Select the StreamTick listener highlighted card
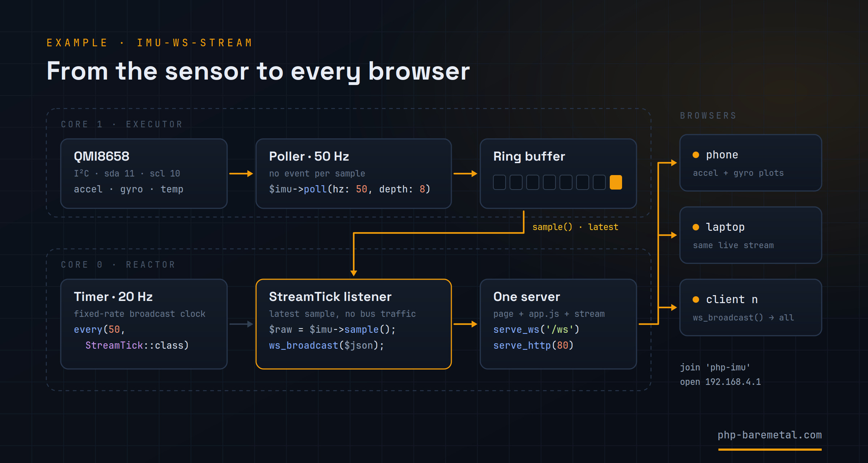 (x=354, y=324)
